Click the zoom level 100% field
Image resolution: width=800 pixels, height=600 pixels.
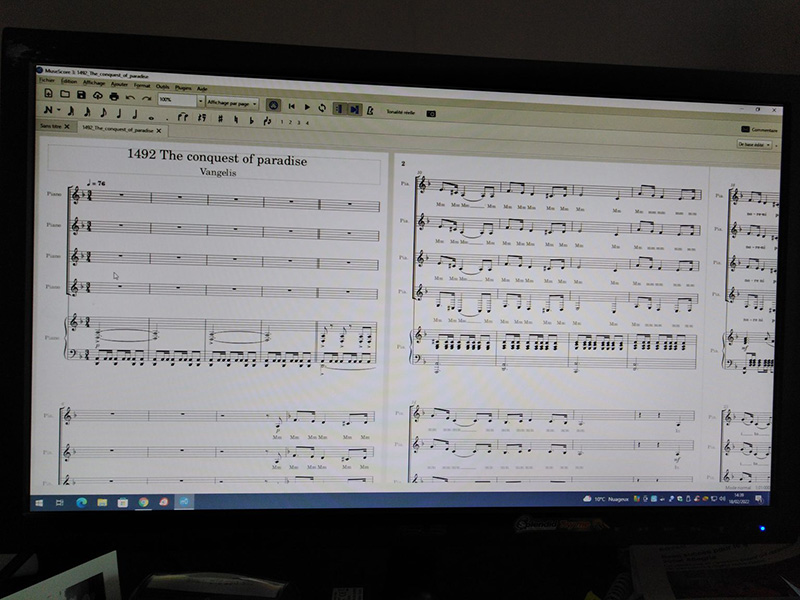click(177, 100)
